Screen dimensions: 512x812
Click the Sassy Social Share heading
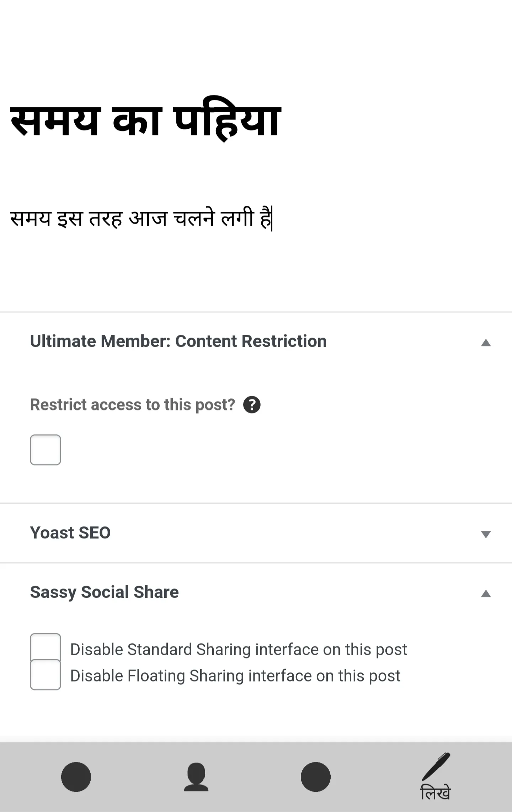point(104,592)
